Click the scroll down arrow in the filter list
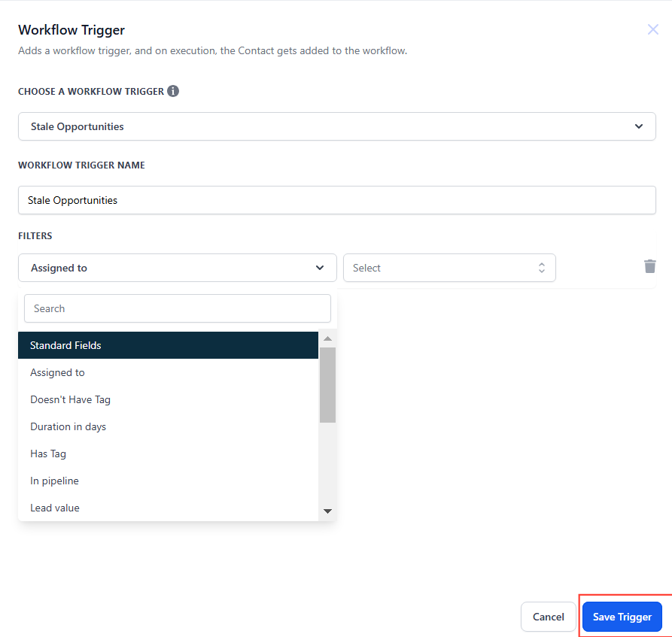The image size is (672, 637). [x=327, y=511]
